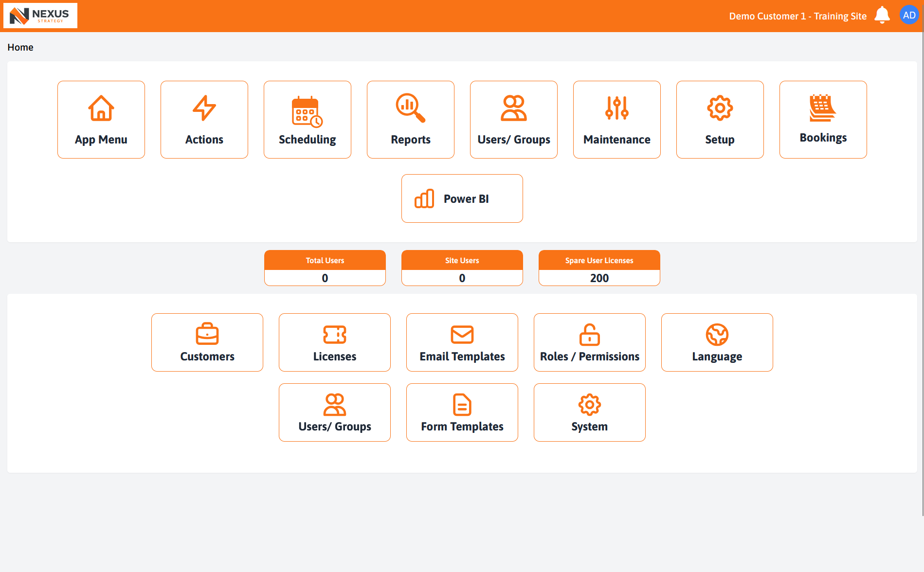Click Demo Customer 1 - Training Site selector
Viewport: 924px width, 572px height.
coord(797,16)
